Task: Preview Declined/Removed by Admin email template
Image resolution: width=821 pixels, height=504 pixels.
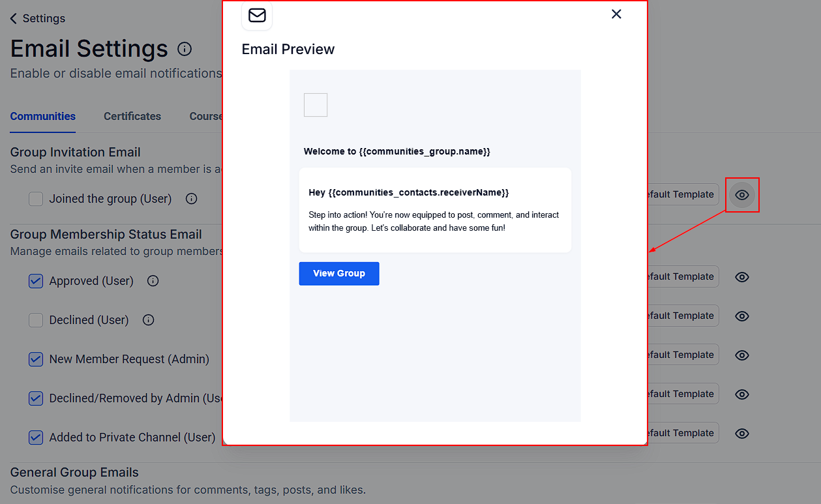Action: coord(742,394)
